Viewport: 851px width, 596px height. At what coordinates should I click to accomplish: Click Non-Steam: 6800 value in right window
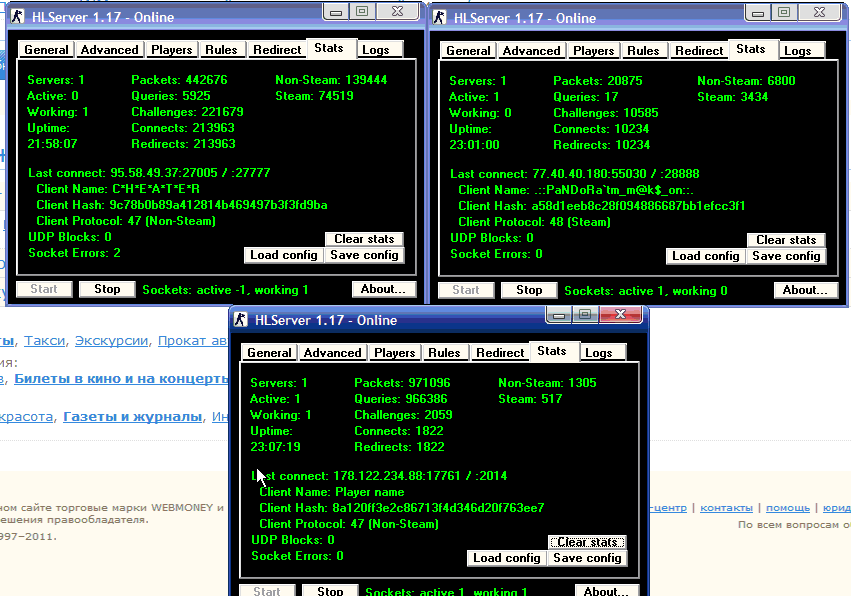click(x=746, y=81)
